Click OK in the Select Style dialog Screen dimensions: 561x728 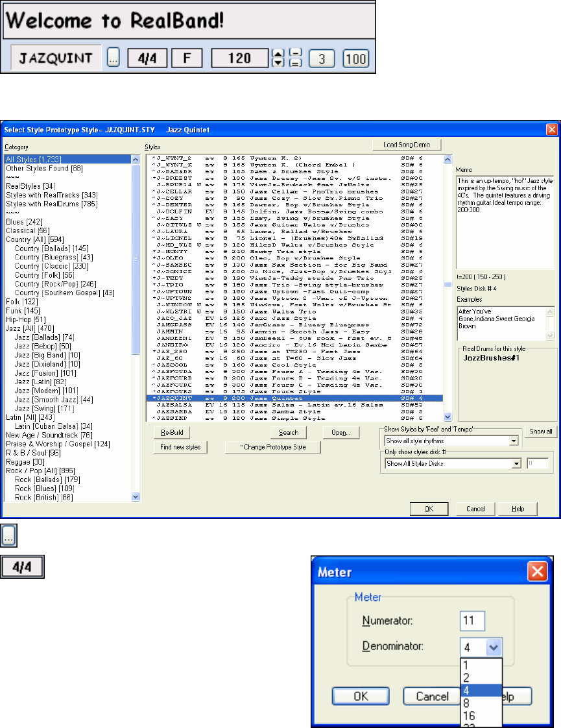click(x=429, y=509)
